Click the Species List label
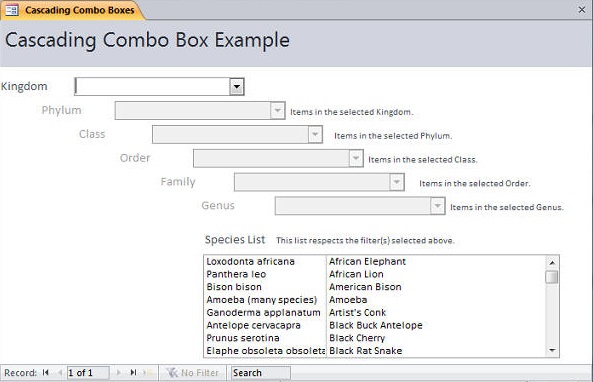 pos(235,240)
